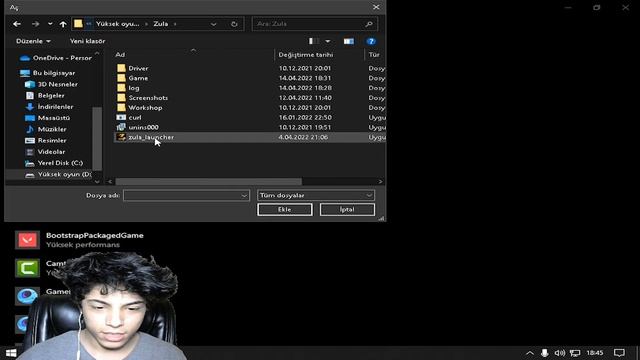Change the view layout icon
The image size is (640, 360).
(x=313, y=41)
